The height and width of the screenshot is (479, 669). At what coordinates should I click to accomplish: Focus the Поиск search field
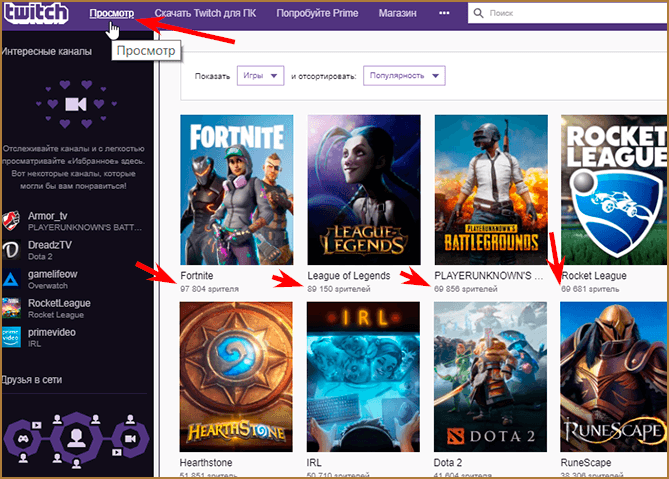click(568, 13)
